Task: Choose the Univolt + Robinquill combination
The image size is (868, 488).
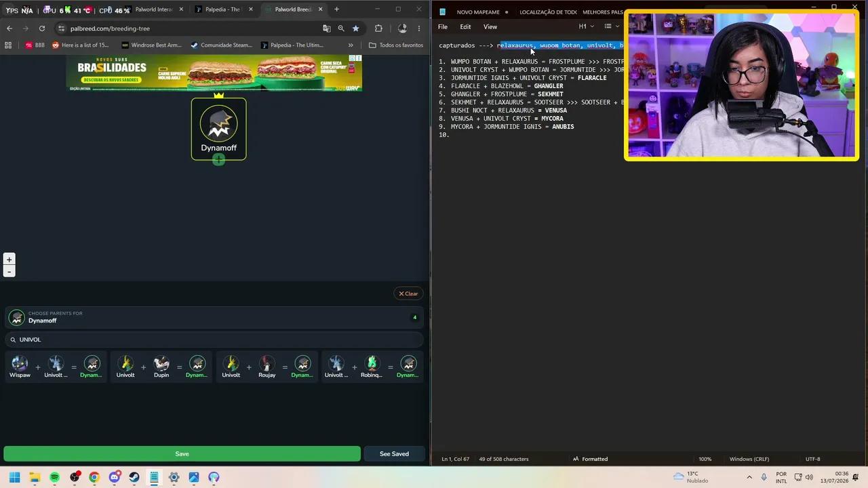Action: [x=372, y=367]
